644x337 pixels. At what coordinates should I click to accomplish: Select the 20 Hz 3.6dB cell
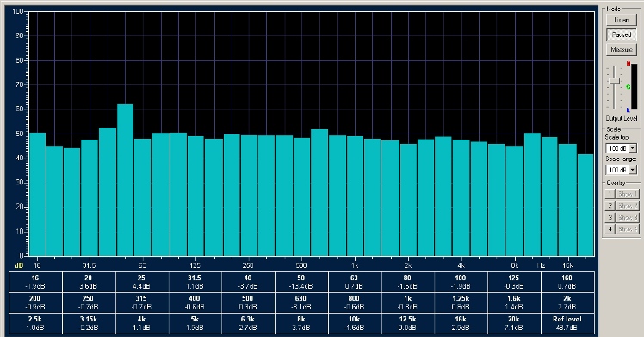(89, 282)
